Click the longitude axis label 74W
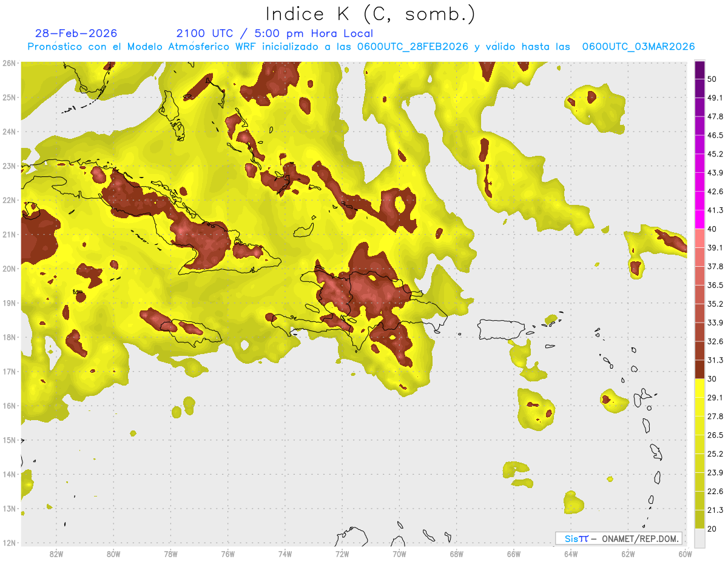Image resolution: width=728 pixels, height=562 pixels. [x=285, y=554]
